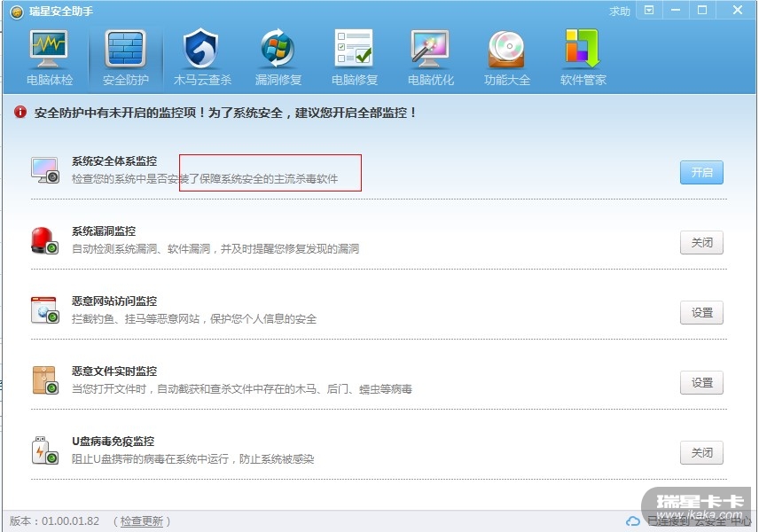Click the 检查更新 link

click(141, 520)
